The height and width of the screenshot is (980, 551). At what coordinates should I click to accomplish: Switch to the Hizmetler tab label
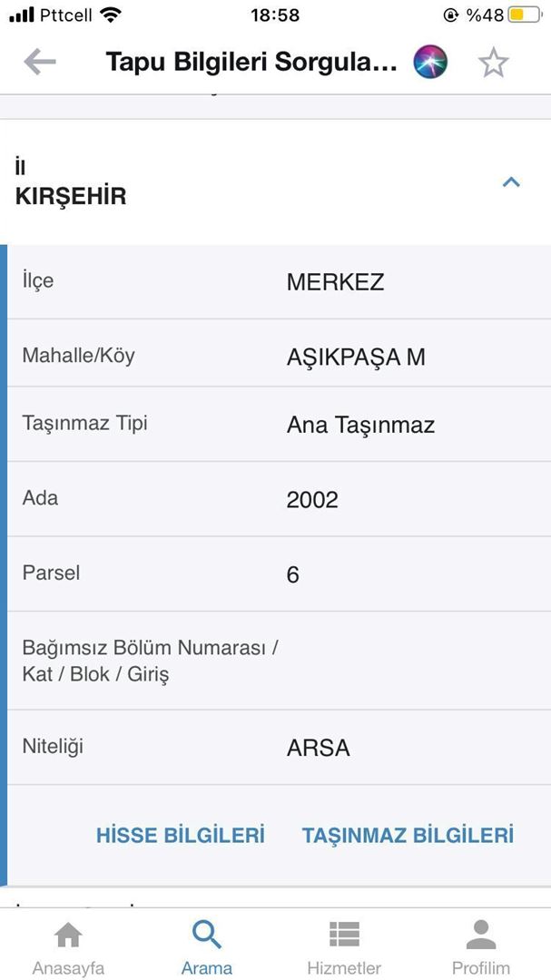[344, 968]
